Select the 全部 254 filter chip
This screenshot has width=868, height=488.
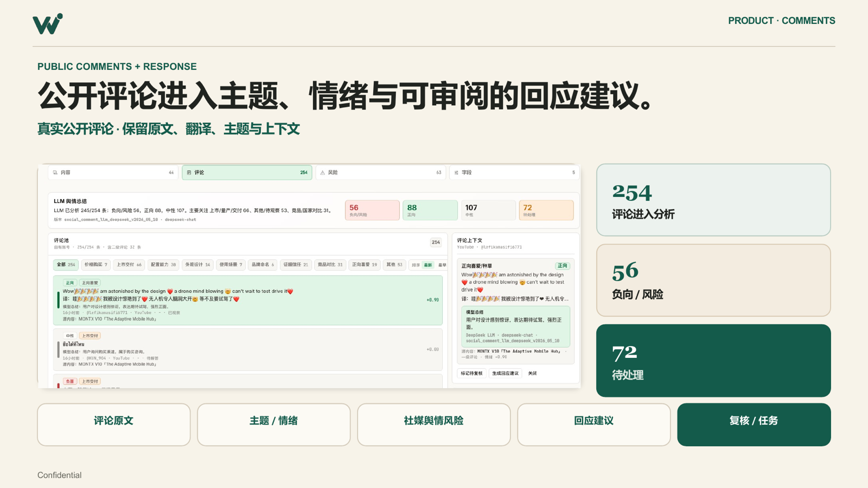(x=66, y=265)
